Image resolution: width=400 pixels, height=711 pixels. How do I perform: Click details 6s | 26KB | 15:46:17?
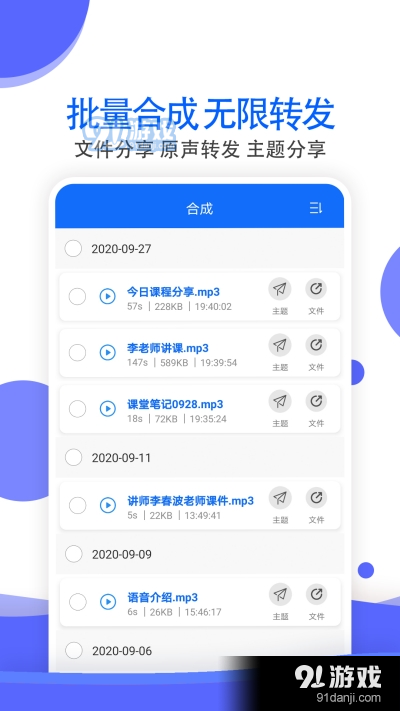175,612
